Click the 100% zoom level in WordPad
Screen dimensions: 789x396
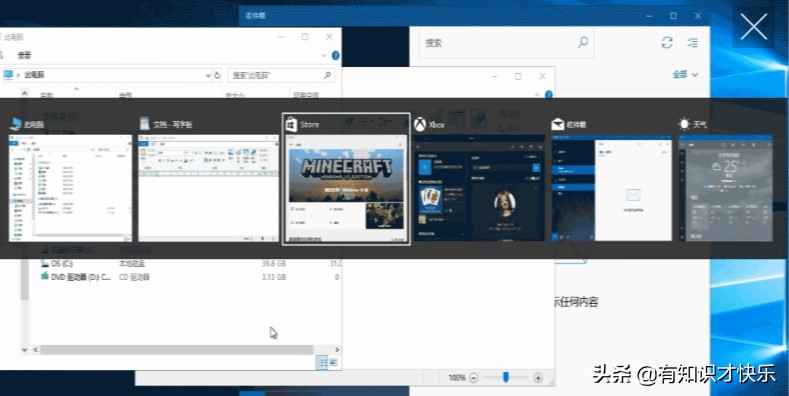457,377
